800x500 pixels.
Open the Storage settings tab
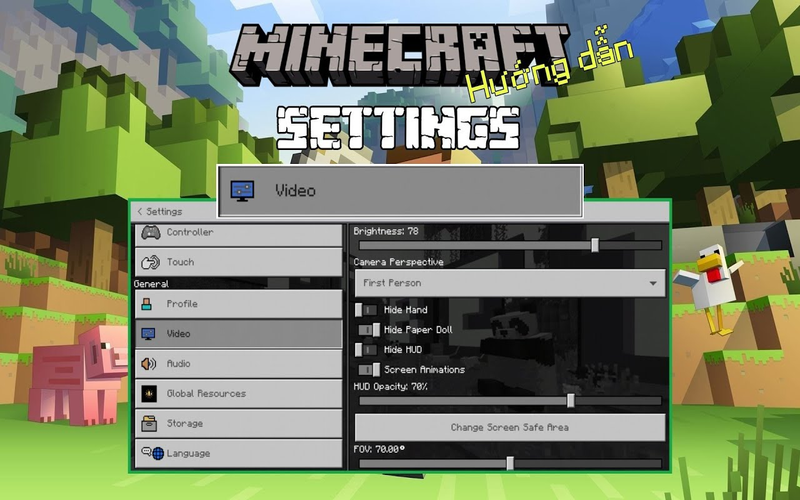238,423
